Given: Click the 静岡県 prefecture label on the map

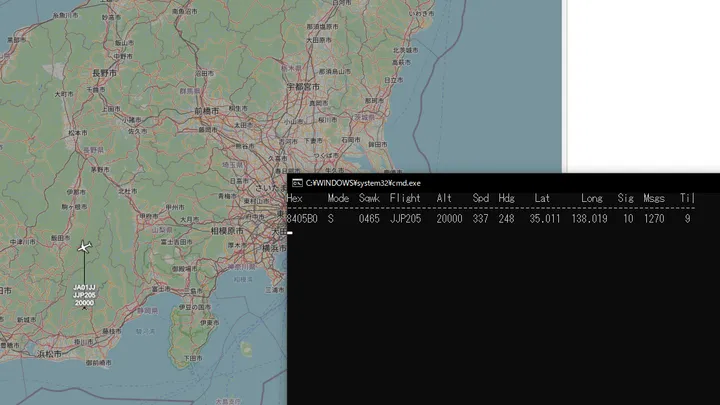Looking at the screenshot, I should (147, 311).
